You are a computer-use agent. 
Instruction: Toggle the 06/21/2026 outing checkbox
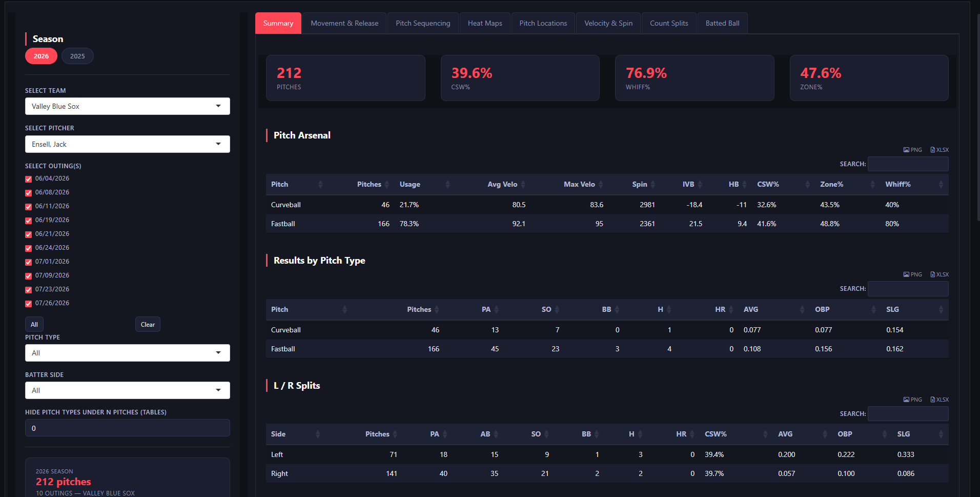tap(29, 234)
